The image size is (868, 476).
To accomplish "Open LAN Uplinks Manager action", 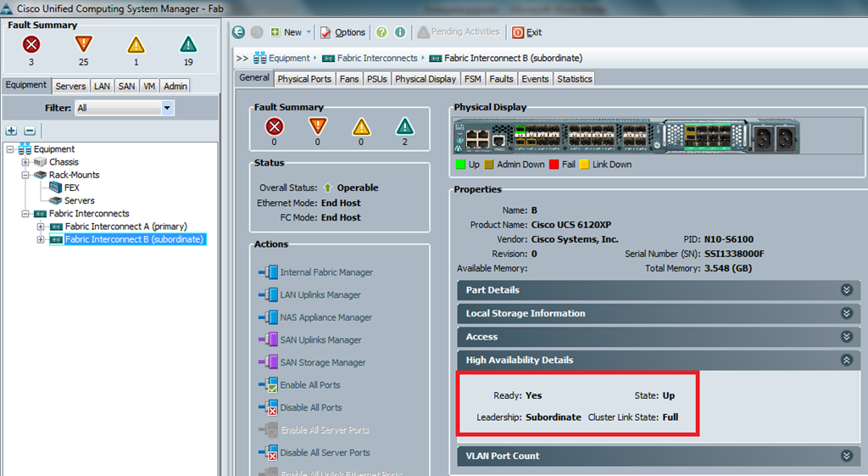I will coord(309,294).
